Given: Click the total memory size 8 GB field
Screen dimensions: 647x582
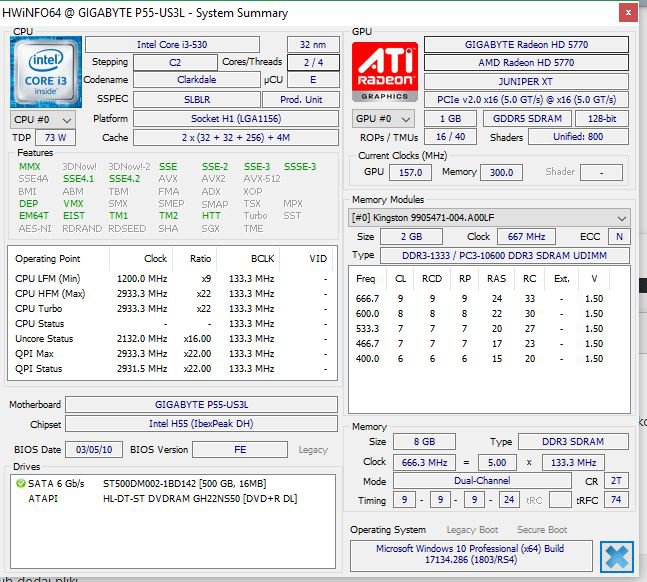Looking at the screenshot, I should point(424,442).
